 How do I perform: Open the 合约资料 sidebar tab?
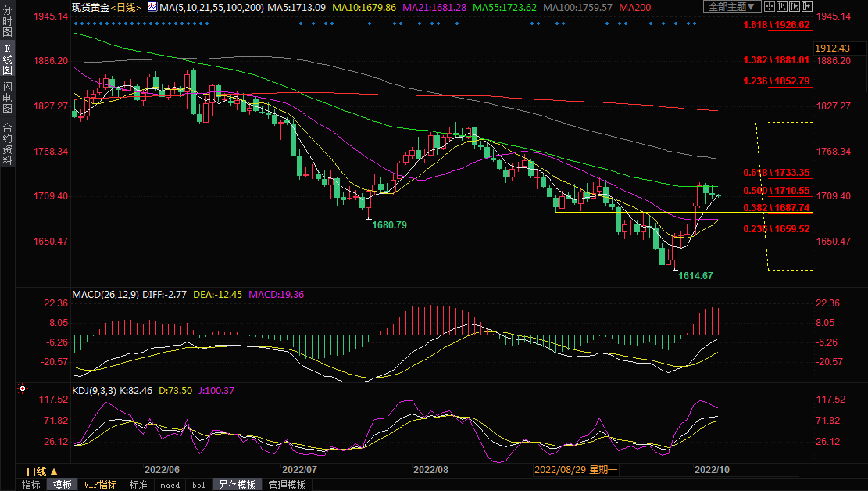coord(7,143)
